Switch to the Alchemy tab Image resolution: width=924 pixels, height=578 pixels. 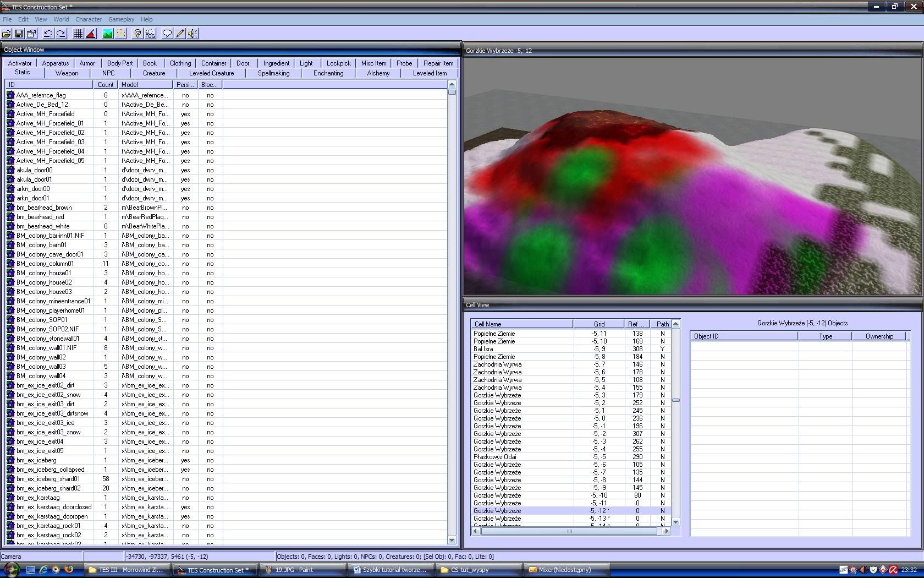(x=378, y=73)
